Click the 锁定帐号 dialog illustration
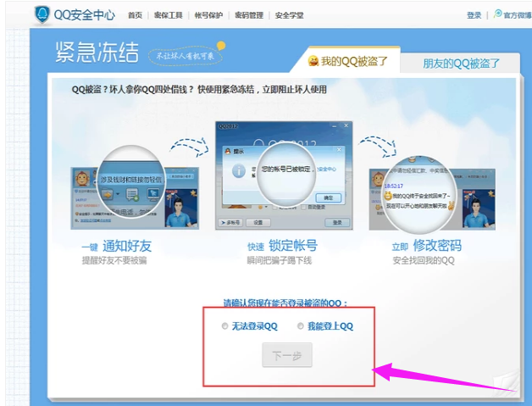This screenshot has height=406, width=532. tap(283, 176)
